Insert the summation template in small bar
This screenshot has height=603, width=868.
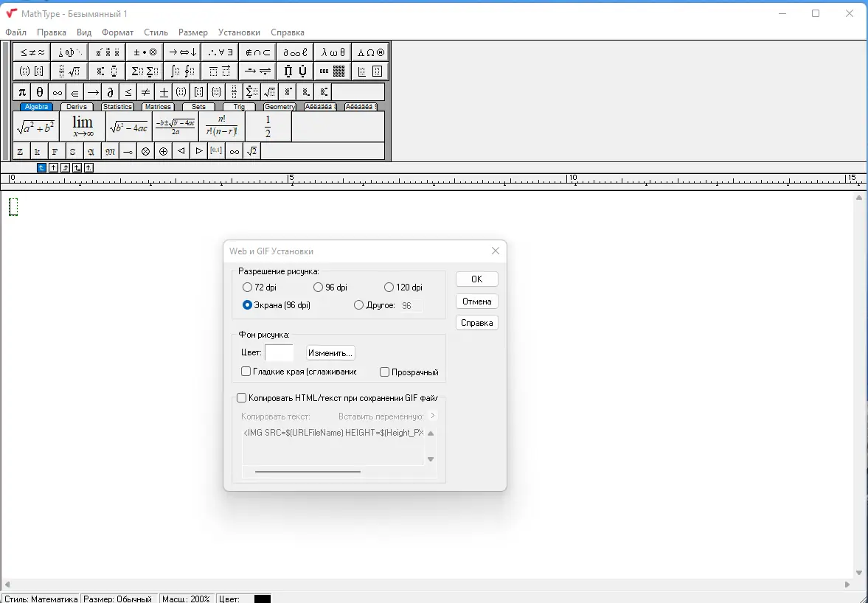pyautogui.click(x=252, y=92)
